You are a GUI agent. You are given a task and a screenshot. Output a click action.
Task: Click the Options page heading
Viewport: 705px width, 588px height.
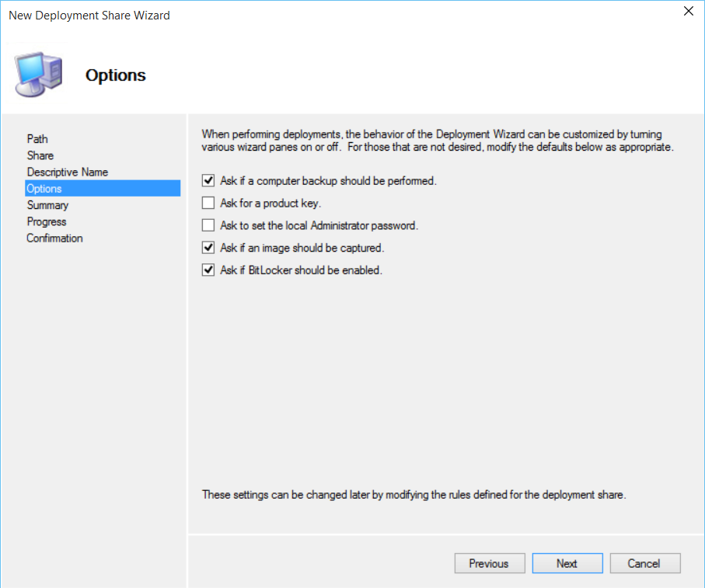tap(115, 75)
